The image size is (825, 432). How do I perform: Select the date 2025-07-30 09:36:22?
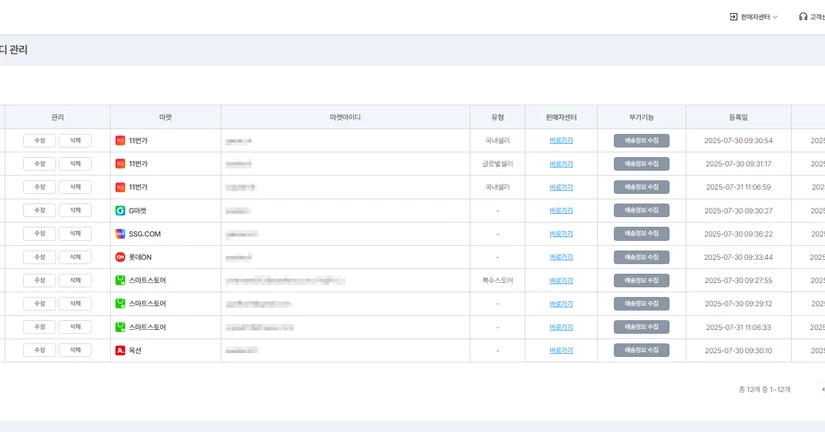click(x=738, y=234)
